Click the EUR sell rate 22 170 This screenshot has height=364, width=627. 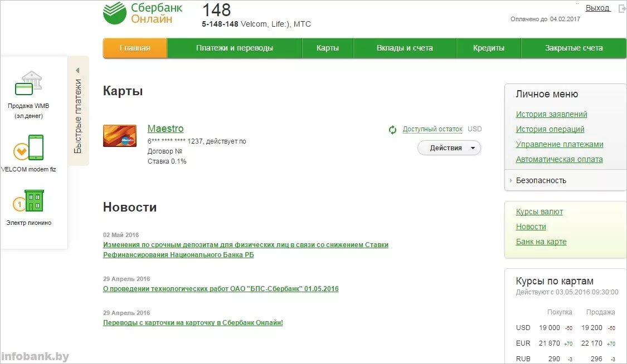pyautogui.click(x=591, y=343)
